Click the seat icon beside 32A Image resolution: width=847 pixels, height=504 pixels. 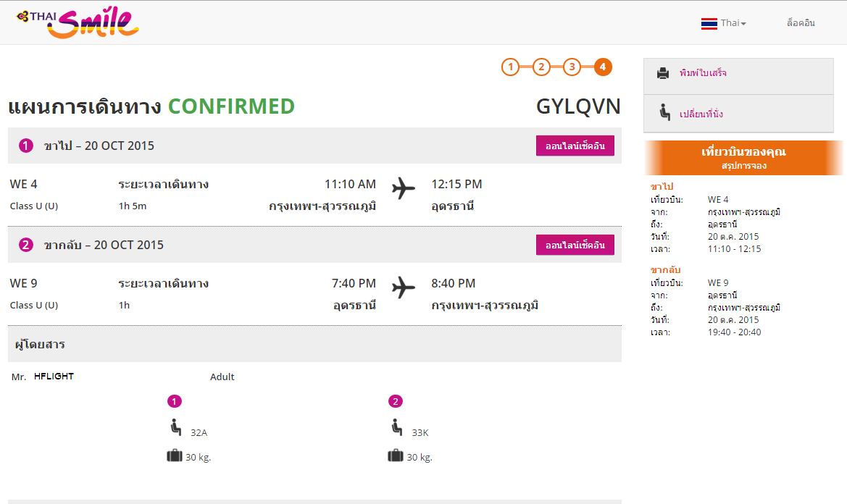click(175, 428)
